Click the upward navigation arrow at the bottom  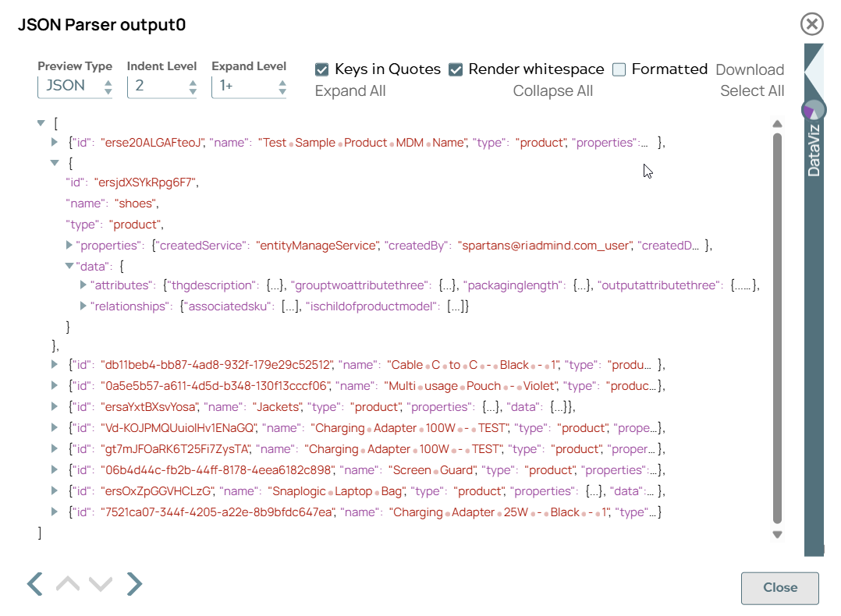[67, 583]
